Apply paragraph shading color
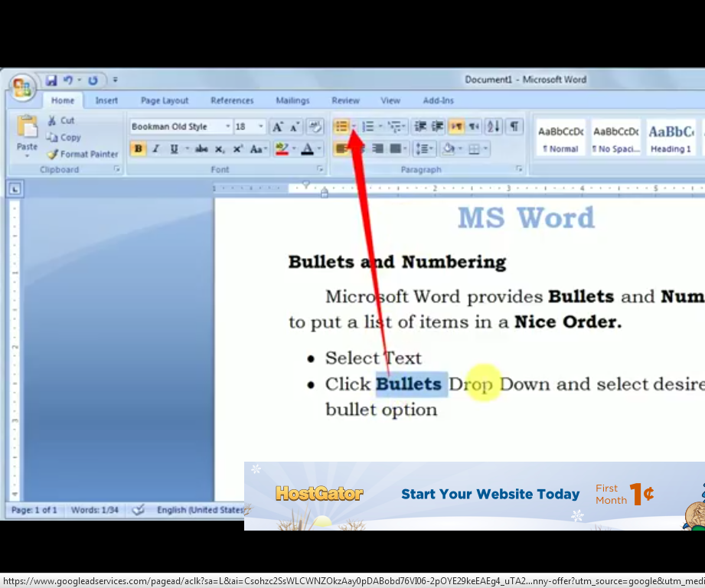 coord(449,149)
